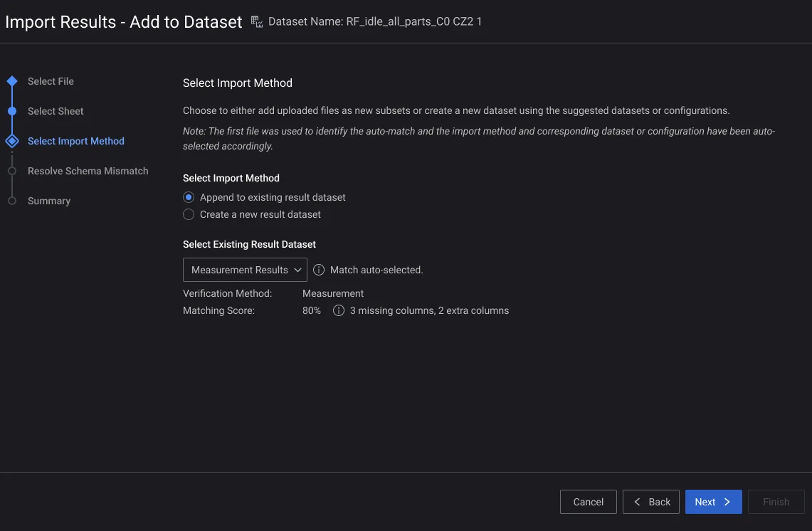Select Create a new result dataset
Image resolution: width=812 pixels, height=531 pixels.
[189, 214]
